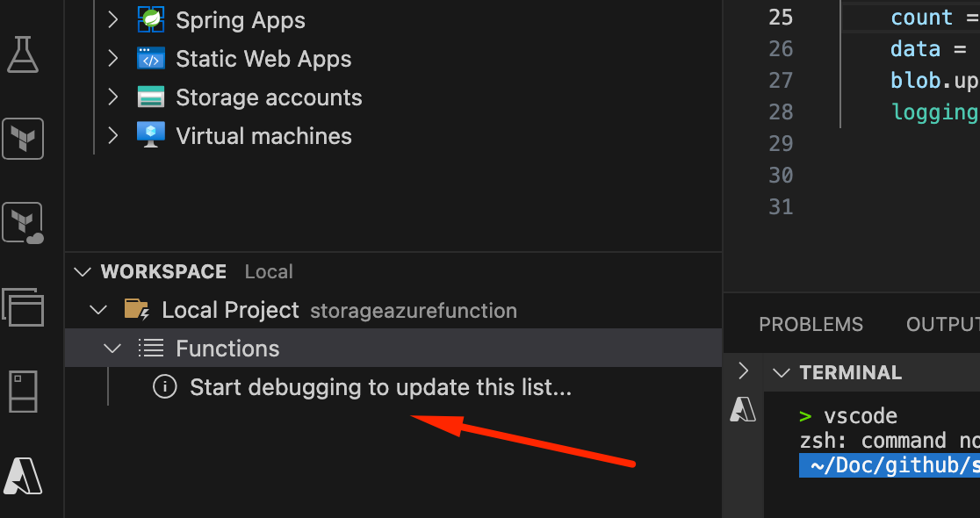
Task: Expand the Static Web Apps node
Action: point(112,59)
